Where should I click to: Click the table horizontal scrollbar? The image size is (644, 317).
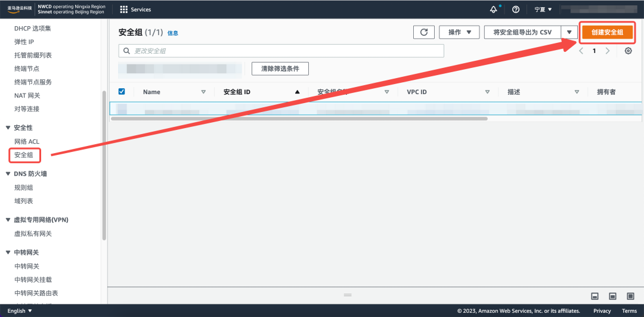[x=299, y=119]
